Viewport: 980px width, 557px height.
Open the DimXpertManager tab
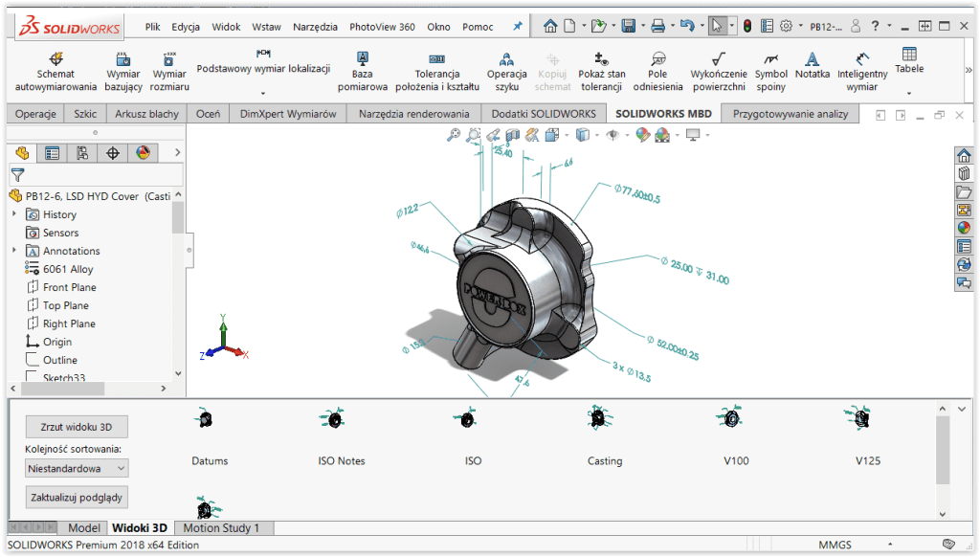point(113,153)
